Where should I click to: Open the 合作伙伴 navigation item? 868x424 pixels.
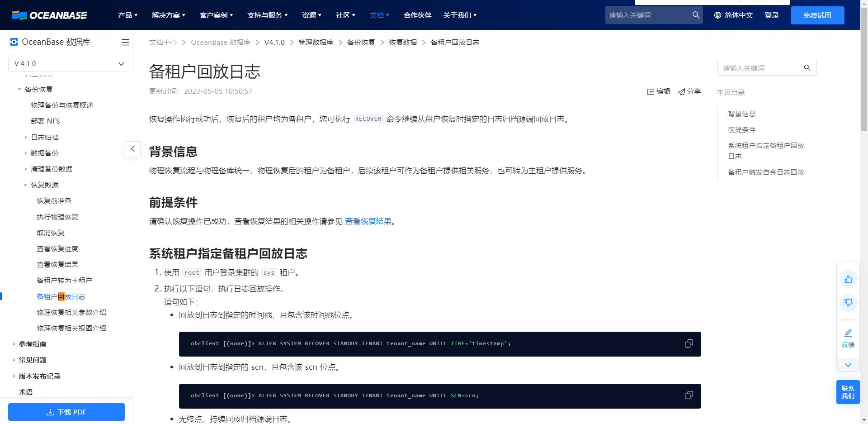(x=418, y=15)
